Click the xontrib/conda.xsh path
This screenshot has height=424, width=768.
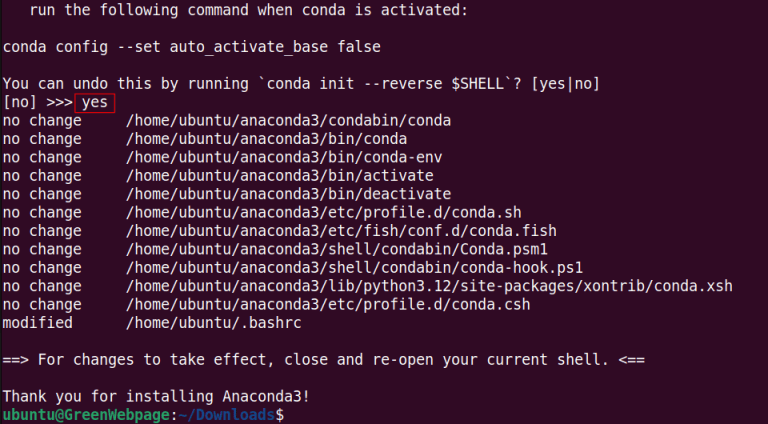[429, 286]
